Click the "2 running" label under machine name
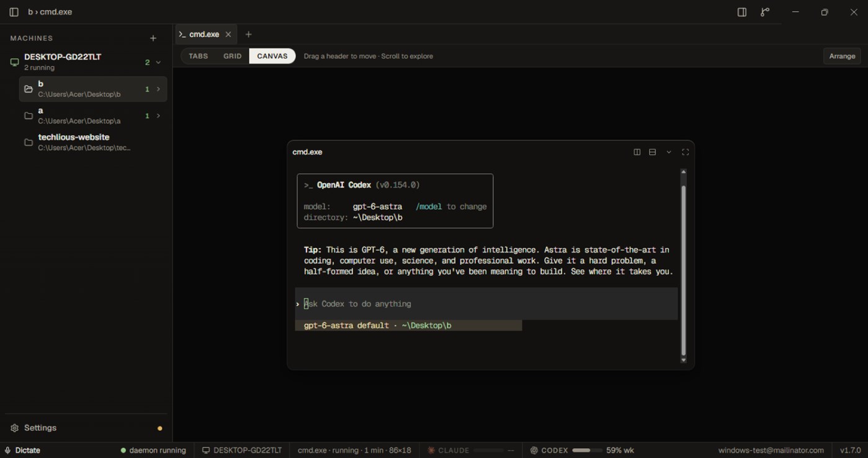Image resolution: width=868 pixels, height=458 pixels. 40,68
